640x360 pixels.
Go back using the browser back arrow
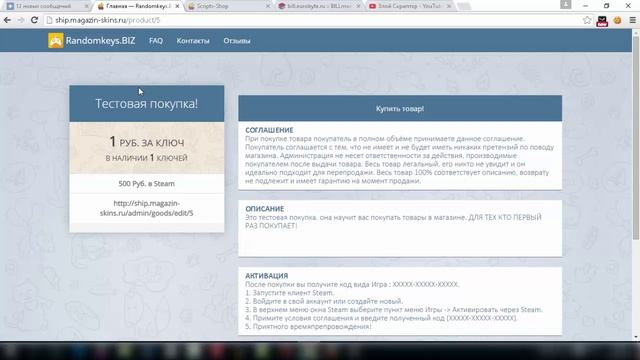click(x=7, y=20)
